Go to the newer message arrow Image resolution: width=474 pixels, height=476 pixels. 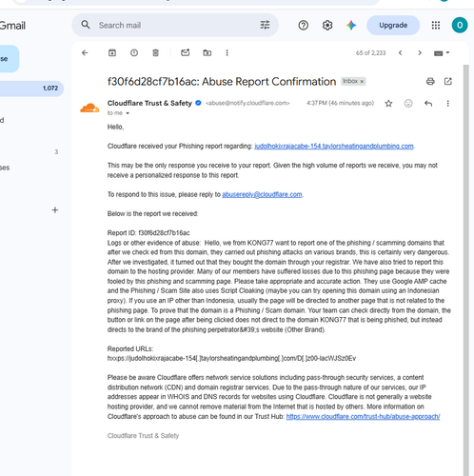401,53
